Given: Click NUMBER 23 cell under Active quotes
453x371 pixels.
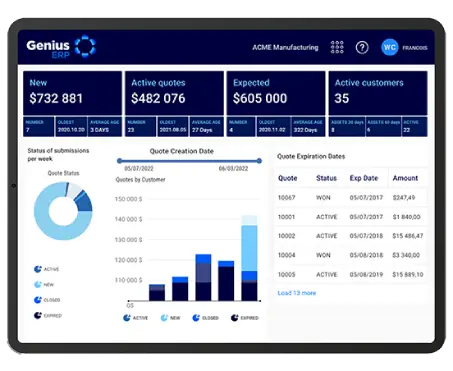Looking at the screenshot, I should 141,126.
